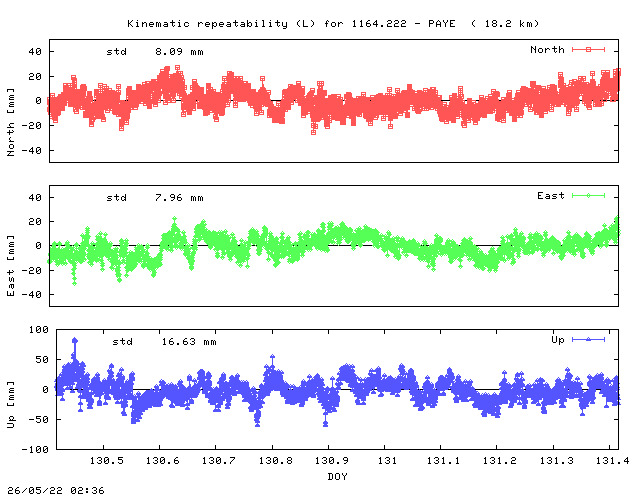
Task: Click the 'North [mm]' y-axis label
Action: pyautogui.click(x=11, y=122)
